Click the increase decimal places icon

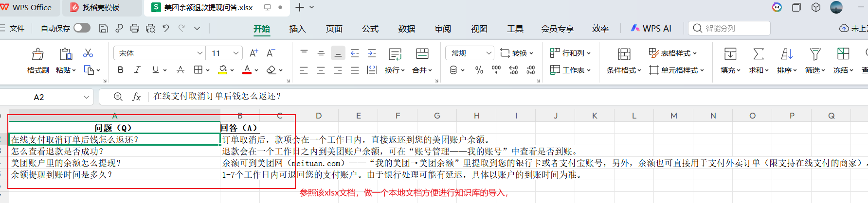(x=513, y=70)
